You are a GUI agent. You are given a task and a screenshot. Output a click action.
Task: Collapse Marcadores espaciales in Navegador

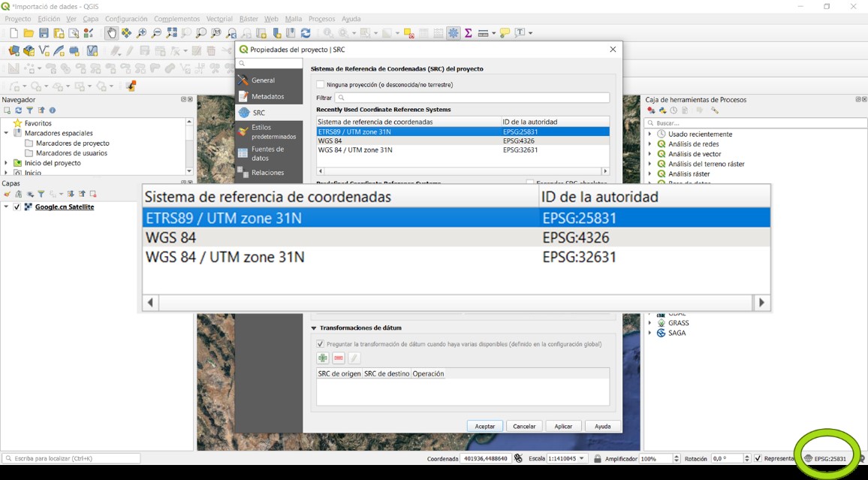pyautogui.click(x=6, y=134)
